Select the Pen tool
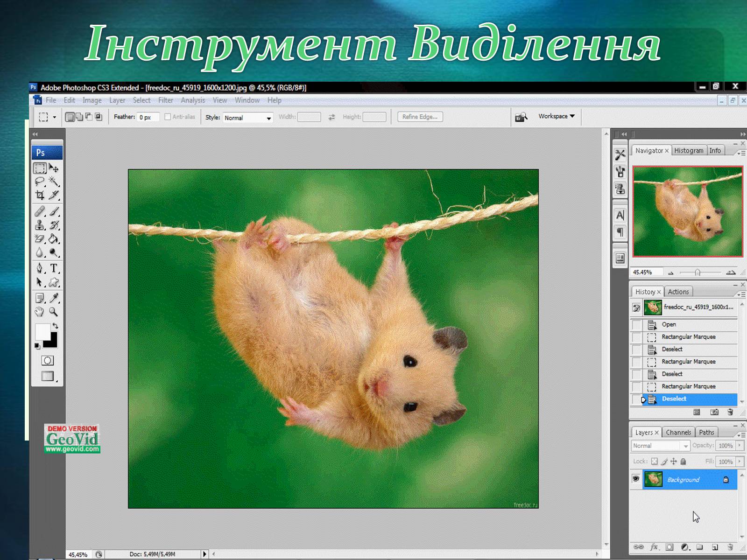 40,268
